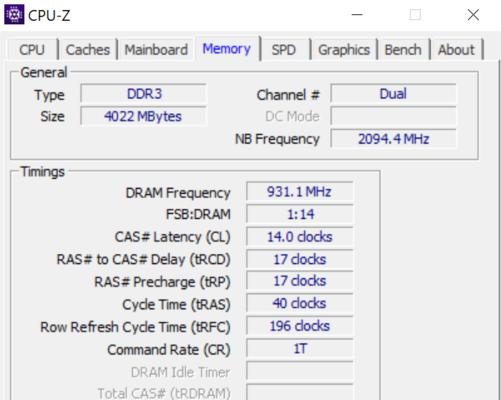This screenshot has height=400, width=501.
Task: Click the CAS# Latency 14.0 clocks value
Action: pos(300,237)
